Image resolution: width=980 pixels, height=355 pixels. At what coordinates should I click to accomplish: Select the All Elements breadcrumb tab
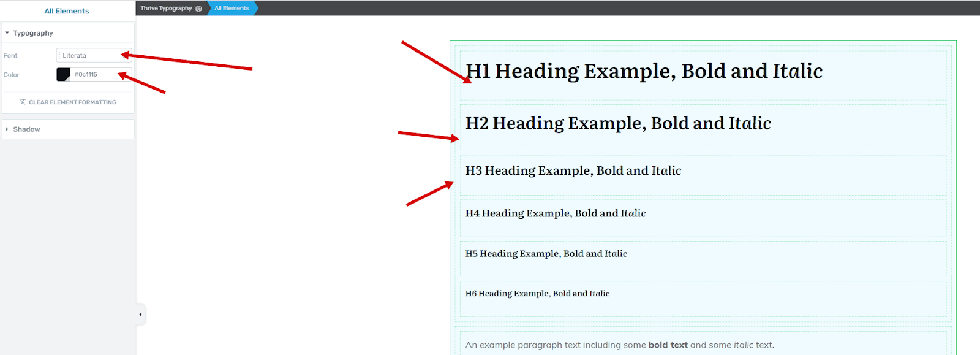(x=232, y=8)
